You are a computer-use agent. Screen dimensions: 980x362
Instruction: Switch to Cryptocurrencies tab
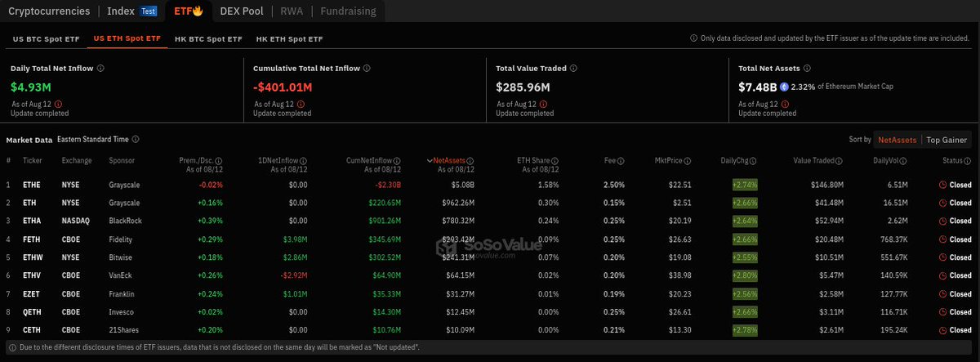tap(48, 11)
